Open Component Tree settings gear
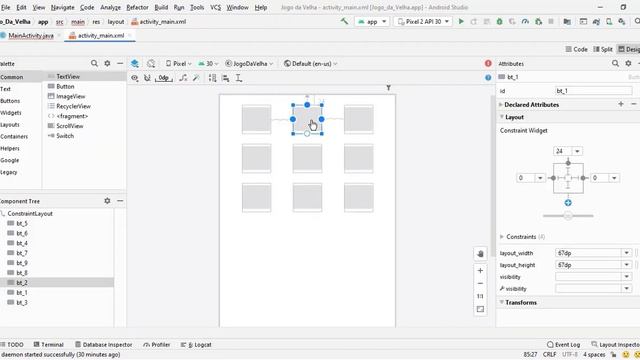640x360 pixels. [x=107, y=201]
